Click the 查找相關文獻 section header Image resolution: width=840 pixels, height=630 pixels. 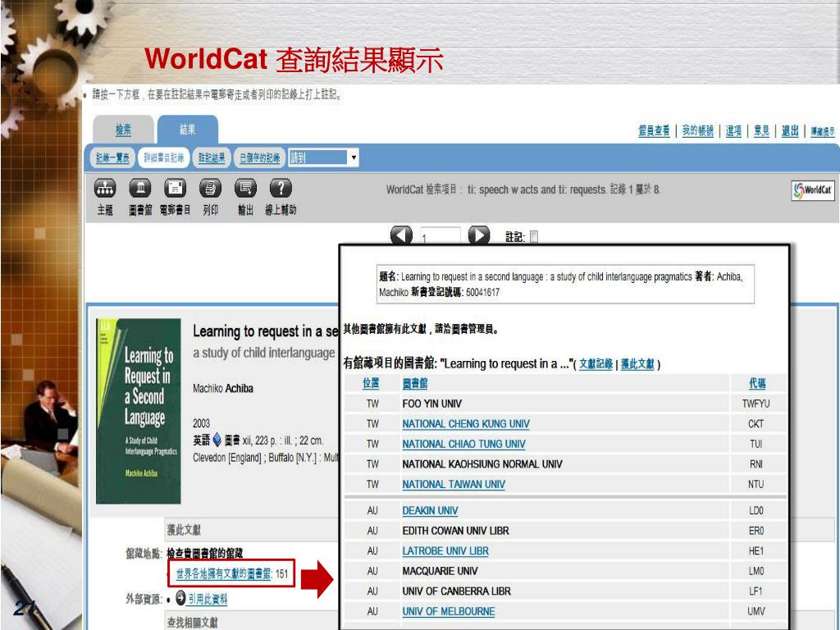(192, 623)
